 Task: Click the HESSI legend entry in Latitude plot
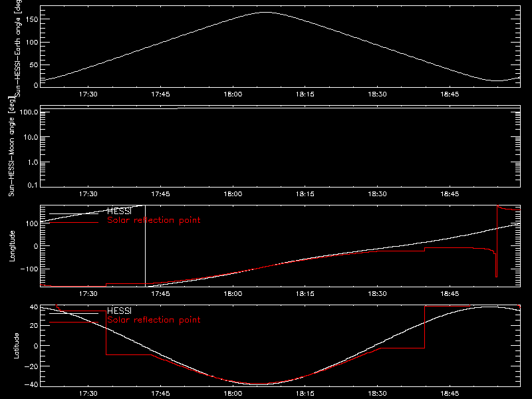coord(119,311)
